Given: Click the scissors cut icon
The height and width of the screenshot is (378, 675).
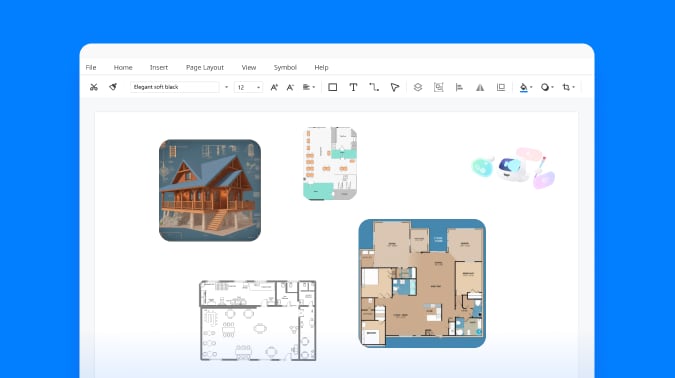Looking at the screenshot, I should click(x=93, y=87).
